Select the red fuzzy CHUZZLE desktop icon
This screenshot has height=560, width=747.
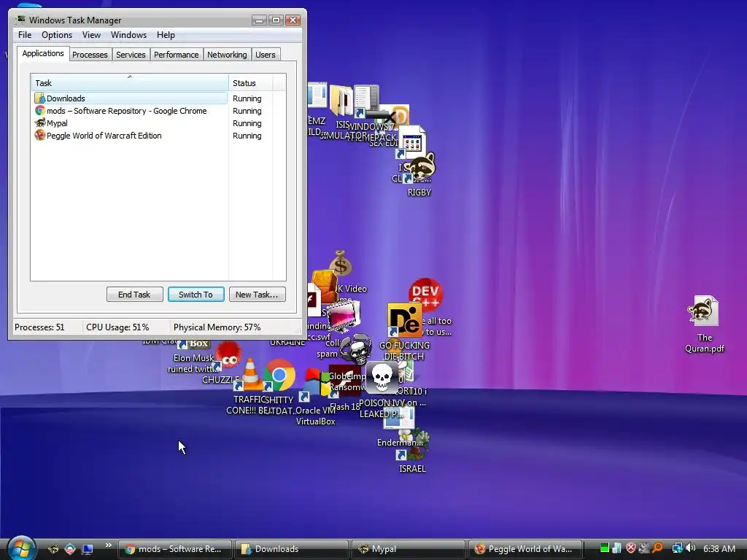tap(228, 355)
